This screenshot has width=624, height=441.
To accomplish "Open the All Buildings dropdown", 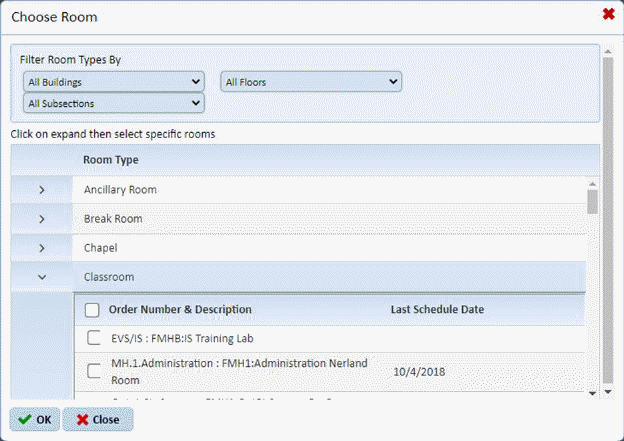I will point(113,81).
